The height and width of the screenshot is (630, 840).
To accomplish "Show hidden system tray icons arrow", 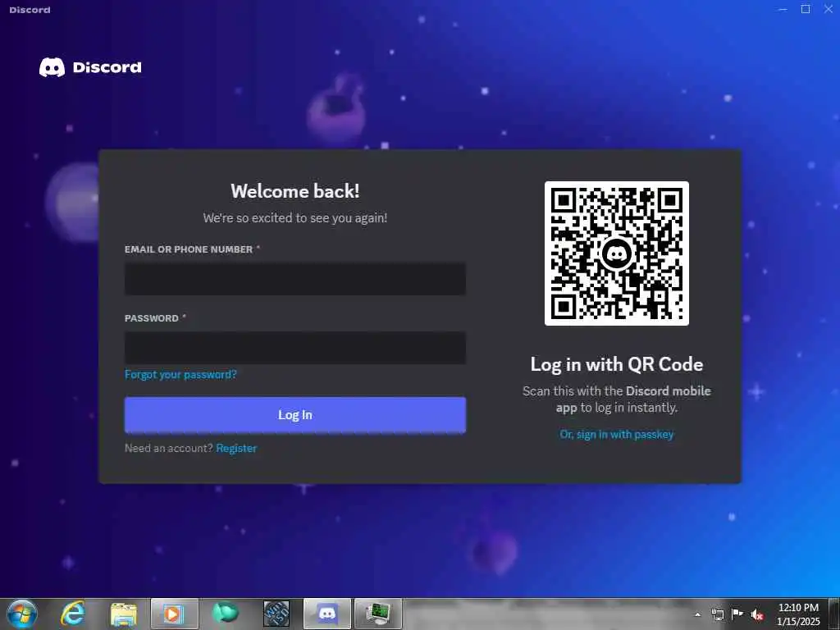I will tap(697, 614).
